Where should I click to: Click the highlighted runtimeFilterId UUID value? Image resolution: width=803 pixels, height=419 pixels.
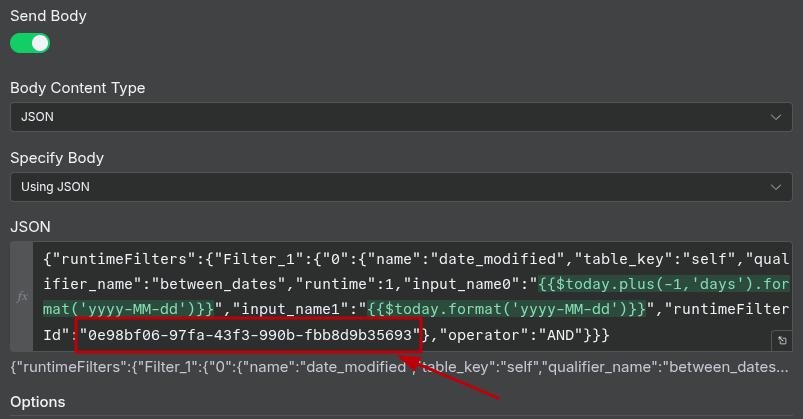(246, 333)
